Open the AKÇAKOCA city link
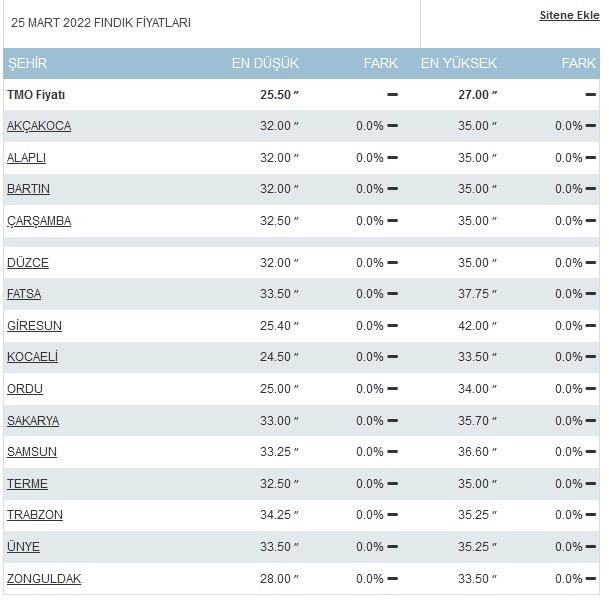 tap(39, 126)
